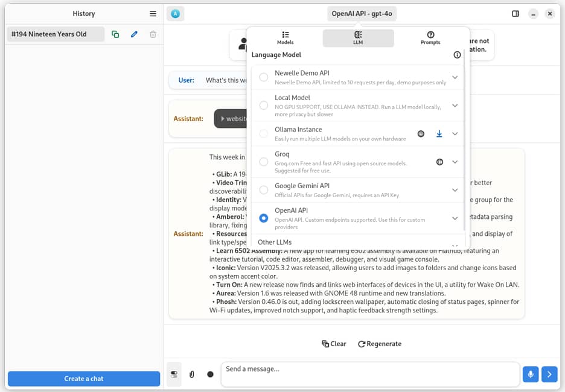Expand the collapsed website block in the assistant message
This screenshot has height=392, width=565.
tap(231, 119)
